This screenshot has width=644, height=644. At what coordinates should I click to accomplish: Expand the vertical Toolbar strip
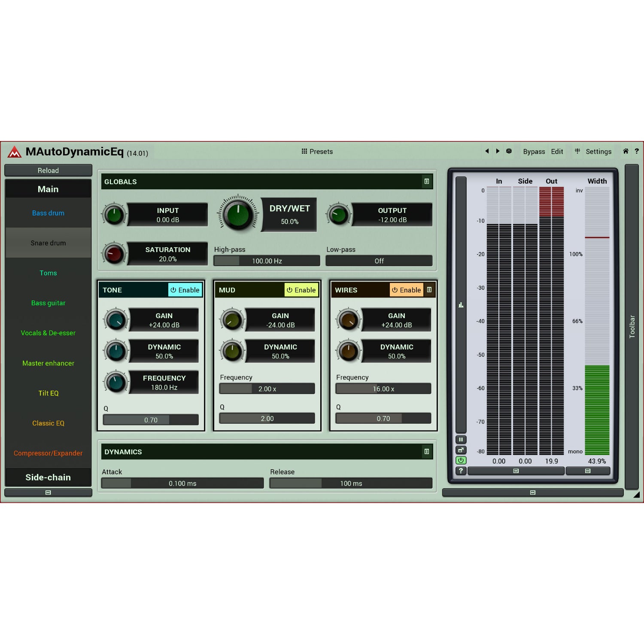632,327
